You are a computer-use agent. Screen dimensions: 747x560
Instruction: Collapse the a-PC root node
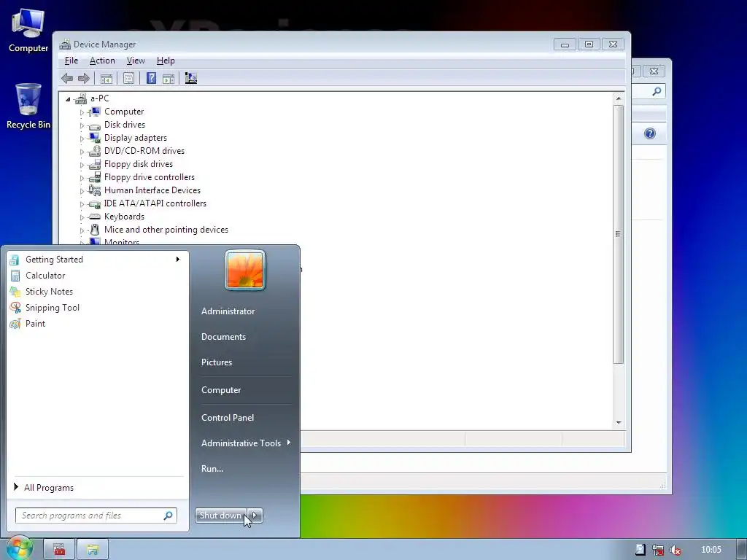click(68, 99)
